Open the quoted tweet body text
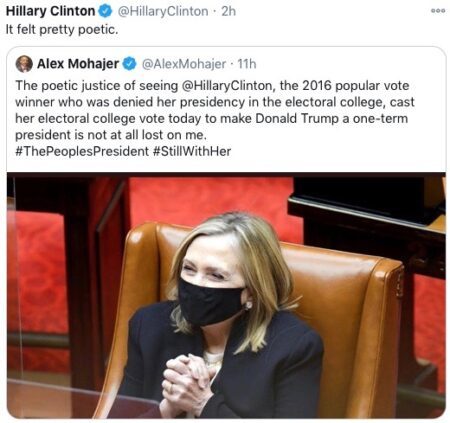This screenshot has width=450, height=423. coord(215,118)
